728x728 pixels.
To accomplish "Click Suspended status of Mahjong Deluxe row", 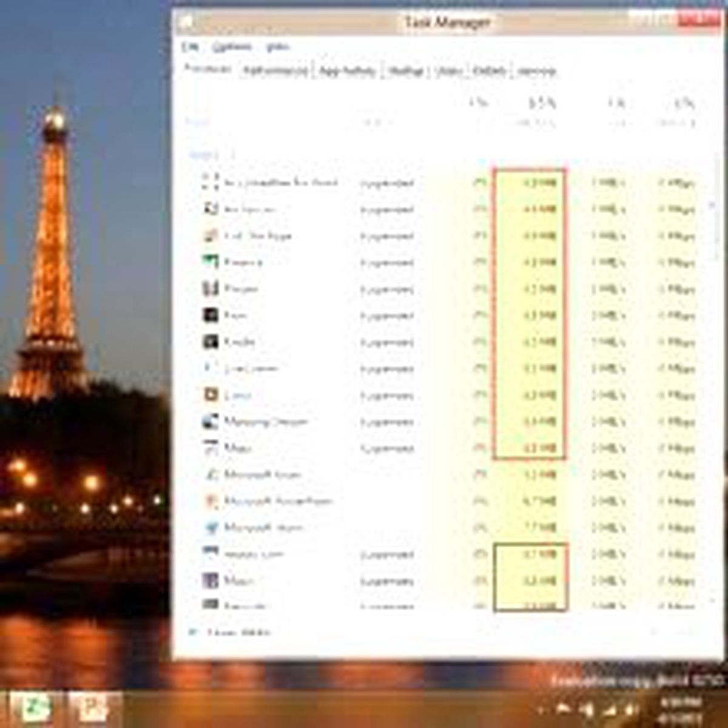I will [x=386, y=422].
